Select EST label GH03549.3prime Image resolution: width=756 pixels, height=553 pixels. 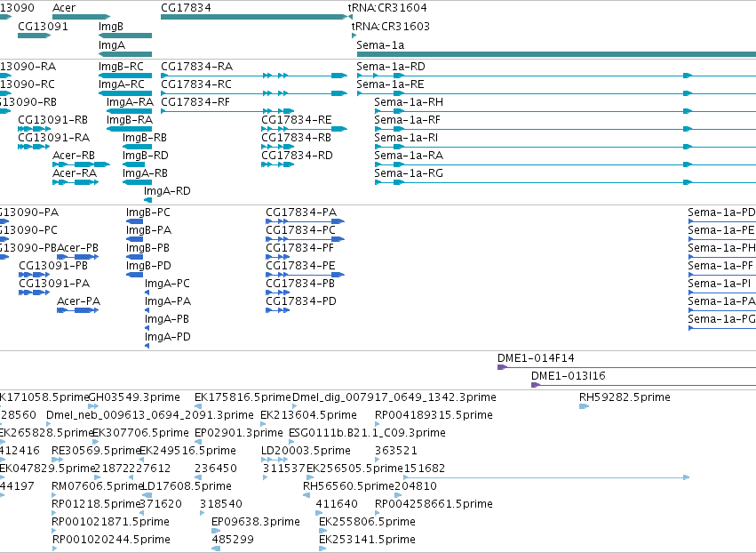click(x=134, y=397)
